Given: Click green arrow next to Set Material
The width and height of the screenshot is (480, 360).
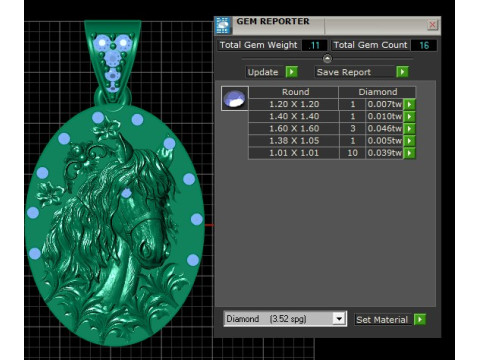Looking at the screenshot, I should coord(420,319).
